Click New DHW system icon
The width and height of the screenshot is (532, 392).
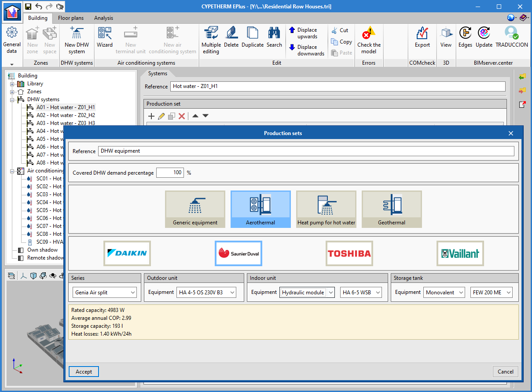77,40
